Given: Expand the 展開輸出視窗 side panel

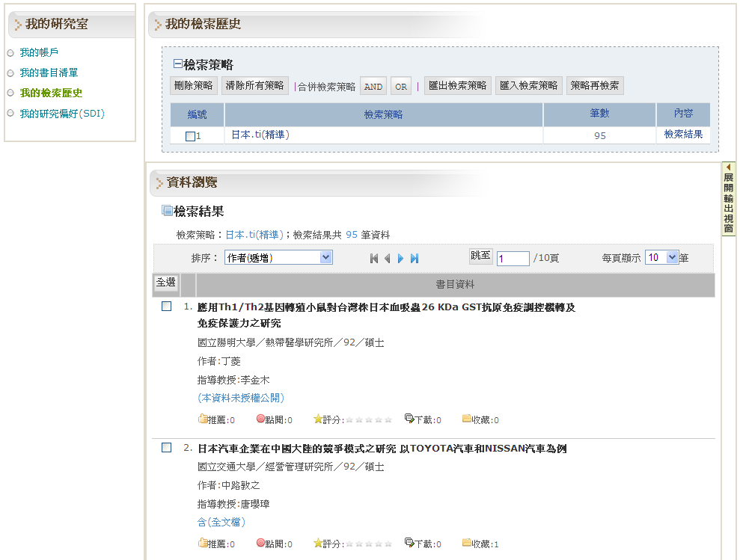Looking at the screenshot, I should [728, 198].
